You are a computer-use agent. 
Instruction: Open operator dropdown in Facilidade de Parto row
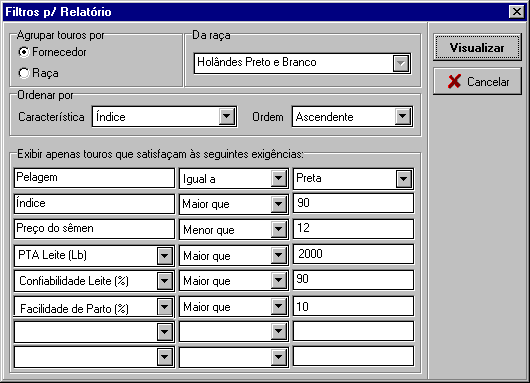click(x=279, y=307)
